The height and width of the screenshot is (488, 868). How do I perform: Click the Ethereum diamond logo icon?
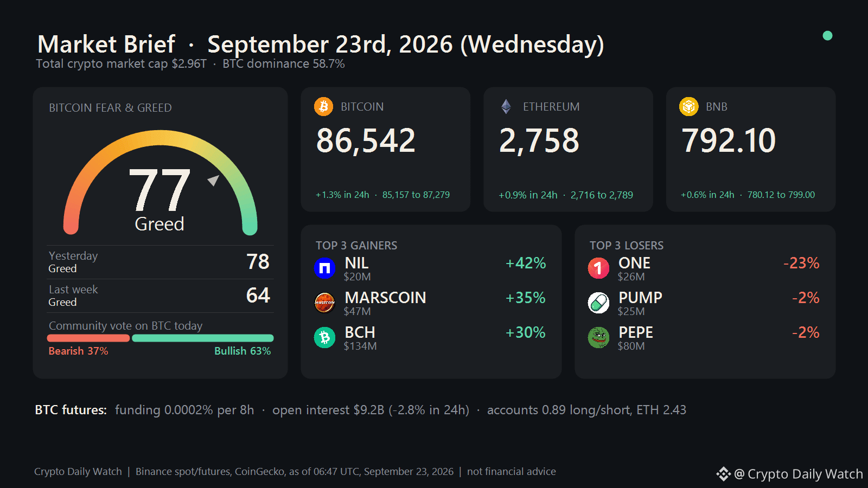coord(506,106)
